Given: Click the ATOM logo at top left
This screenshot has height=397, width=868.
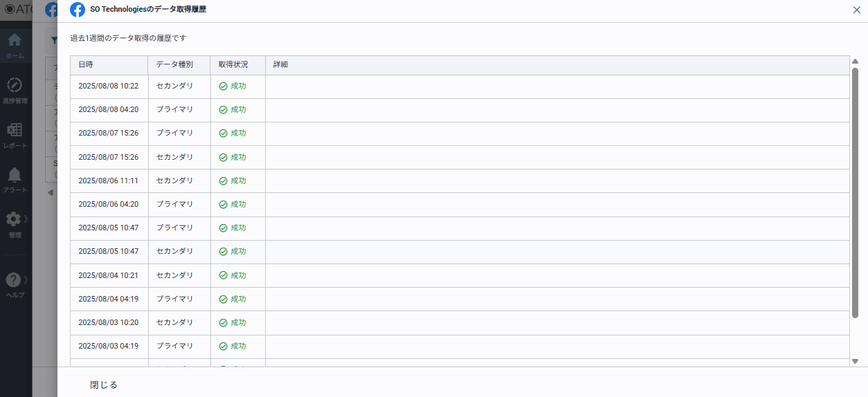Looking at the screenshot, I should 16,10.
